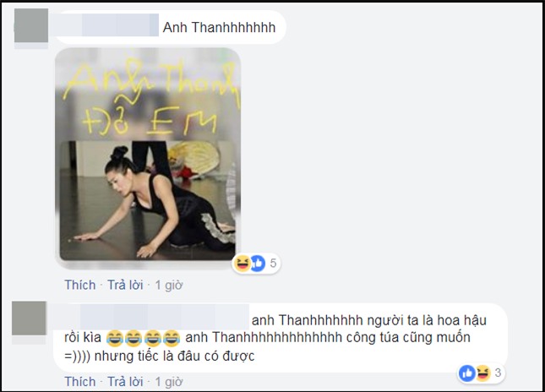The image size is (545, 392).
Task: Click the laughing reaction on the second comment
Action: tap(482, 373)
